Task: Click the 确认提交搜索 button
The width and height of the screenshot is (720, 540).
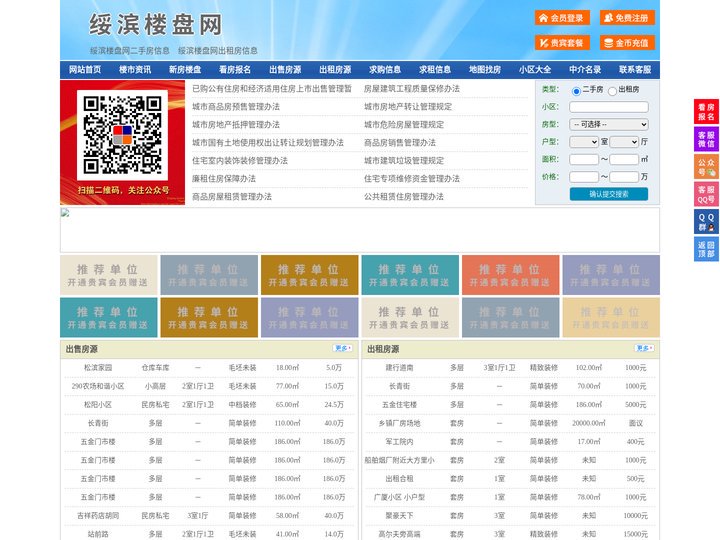Action: click(609, 194)
